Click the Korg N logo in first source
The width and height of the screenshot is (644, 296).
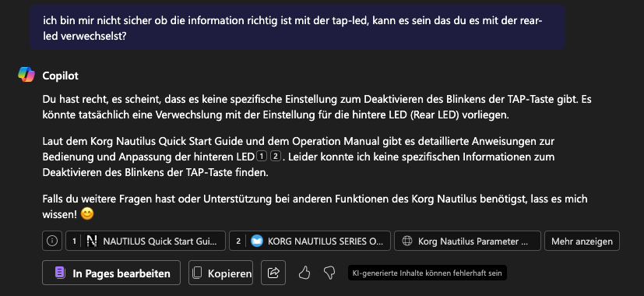coord(93,241)
